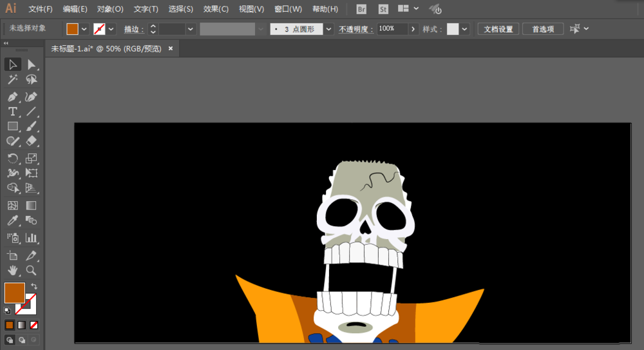Viewport: 644px width, 350px height.
Task: Swap fill and stroke colors
Action: (x=33, y=286)
